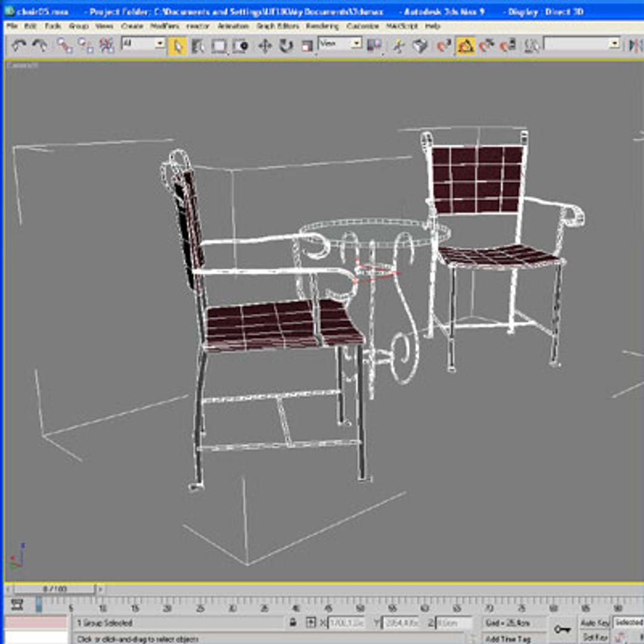Open the Named Selection Sets dropdown
This screenshot has height=644, width=644.
click(x=581, y=44)
